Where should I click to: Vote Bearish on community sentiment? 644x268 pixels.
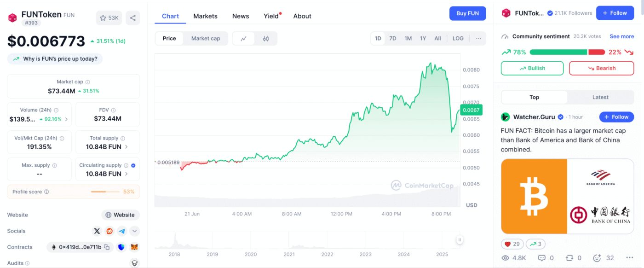[601, 68]
